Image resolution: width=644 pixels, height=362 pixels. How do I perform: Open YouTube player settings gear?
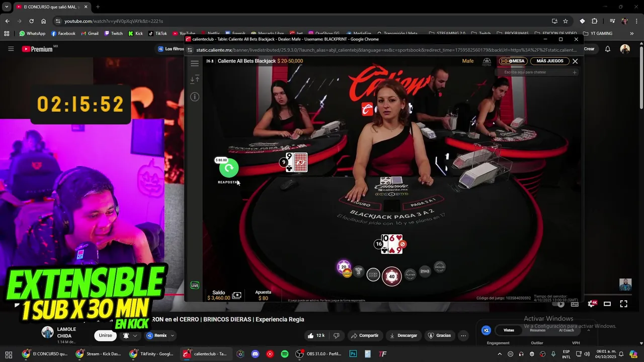[x=592, y=304]
